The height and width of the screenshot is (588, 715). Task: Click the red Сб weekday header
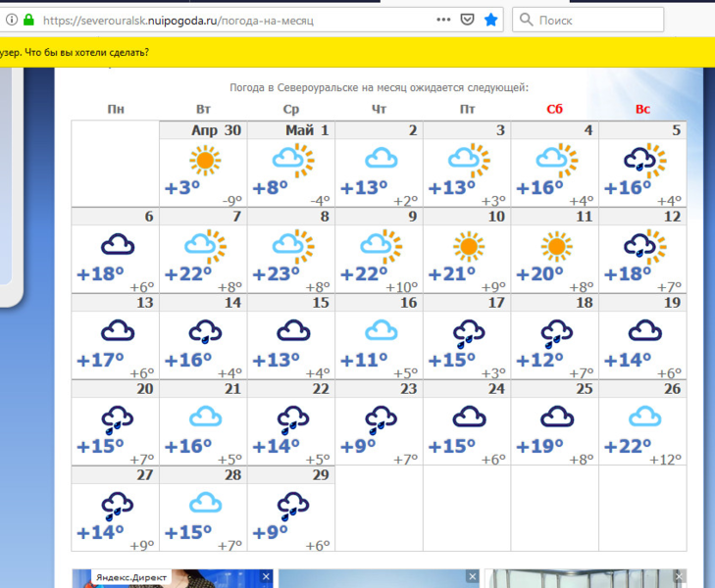pyautogui.click(x=555, y=110)
